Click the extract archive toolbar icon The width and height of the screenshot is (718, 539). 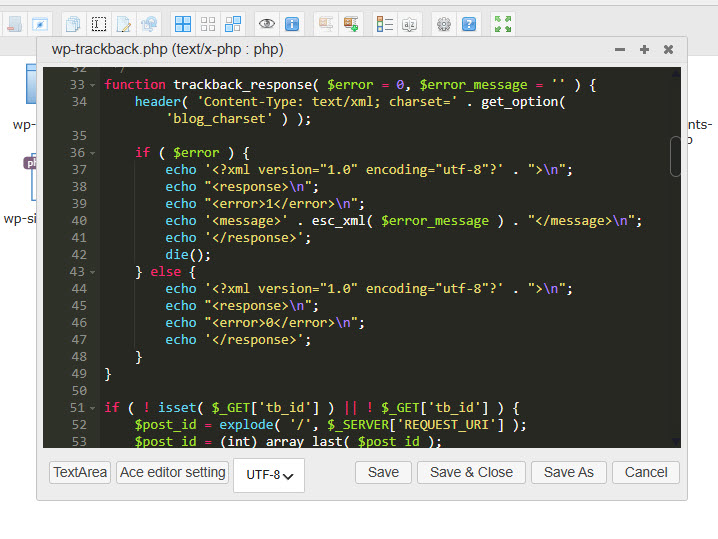pos(326,24)
